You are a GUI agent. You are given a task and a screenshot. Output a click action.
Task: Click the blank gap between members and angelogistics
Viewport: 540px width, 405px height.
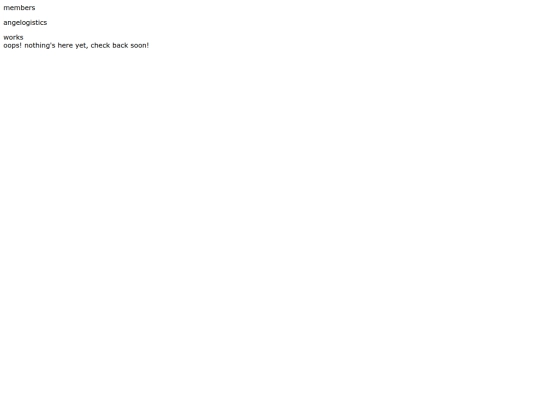(19, 15)
